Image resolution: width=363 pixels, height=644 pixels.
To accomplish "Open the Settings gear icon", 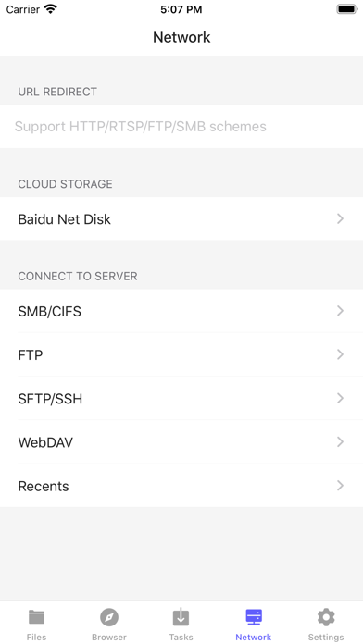I will click(326, 617).
